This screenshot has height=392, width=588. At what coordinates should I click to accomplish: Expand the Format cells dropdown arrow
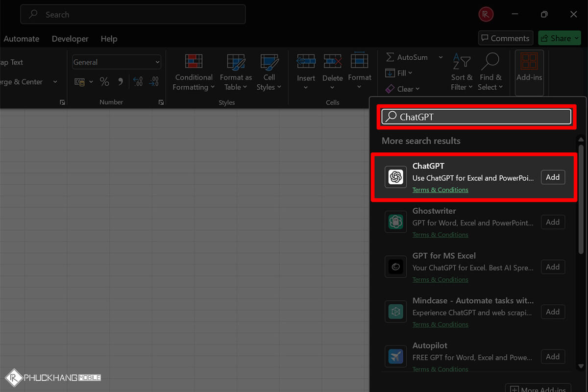pyautogui.click(x=359, y=88)
